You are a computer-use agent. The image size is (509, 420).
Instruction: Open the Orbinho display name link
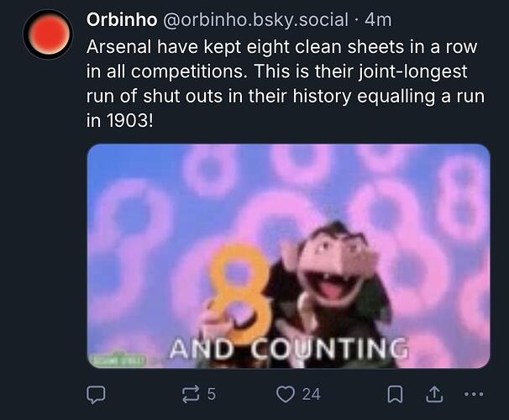120,19
